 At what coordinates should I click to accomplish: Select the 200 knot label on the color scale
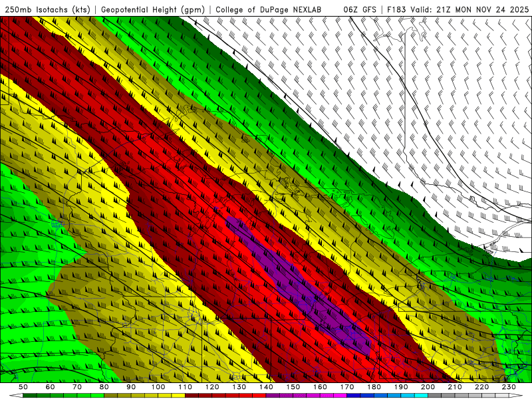[428, 387]
